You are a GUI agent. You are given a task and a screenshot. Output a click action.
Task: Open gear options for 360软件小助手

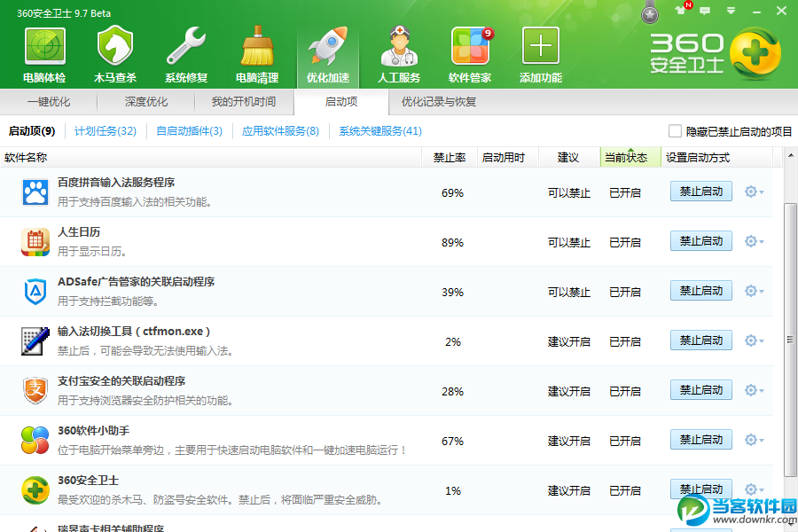tap(755, 440)
